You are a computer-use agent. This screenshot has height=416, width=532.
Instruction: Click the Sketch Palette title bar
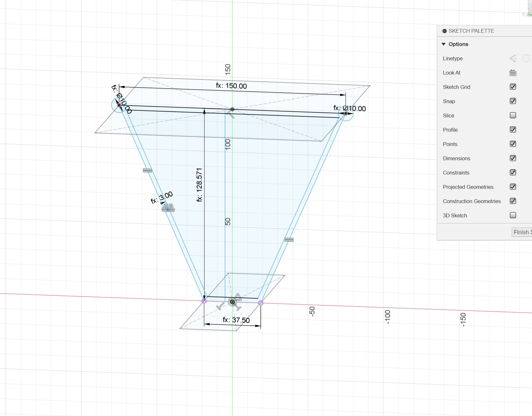coord(484,31)
